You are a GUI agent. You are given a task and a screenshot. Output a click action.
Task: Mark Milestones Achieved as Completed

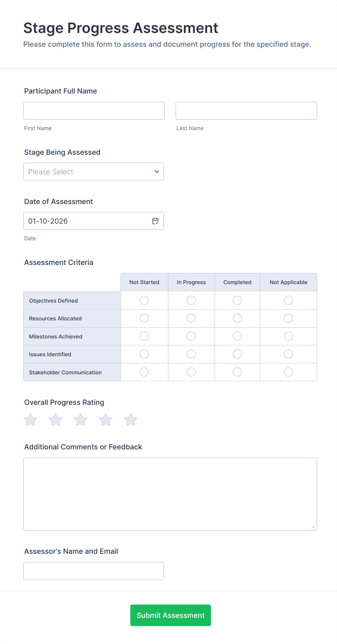coord(237,336)
